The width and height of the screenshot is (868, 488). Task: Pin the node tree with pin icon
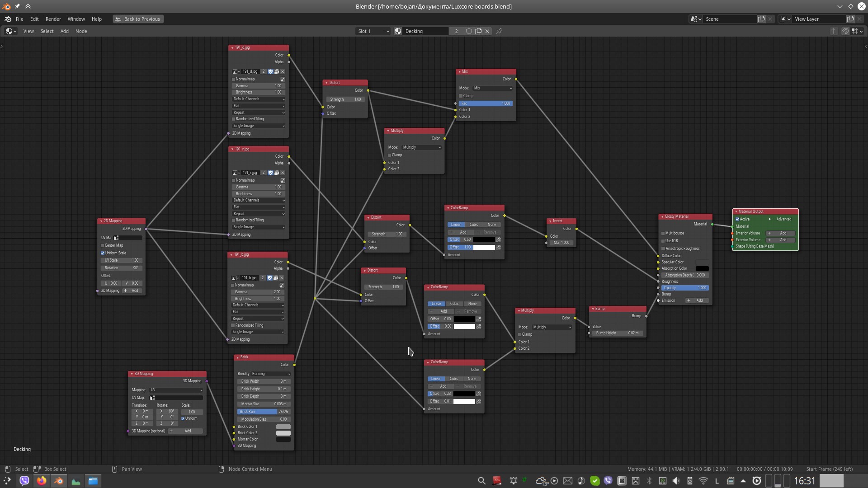pyautogui.click(x=499, y=31)
